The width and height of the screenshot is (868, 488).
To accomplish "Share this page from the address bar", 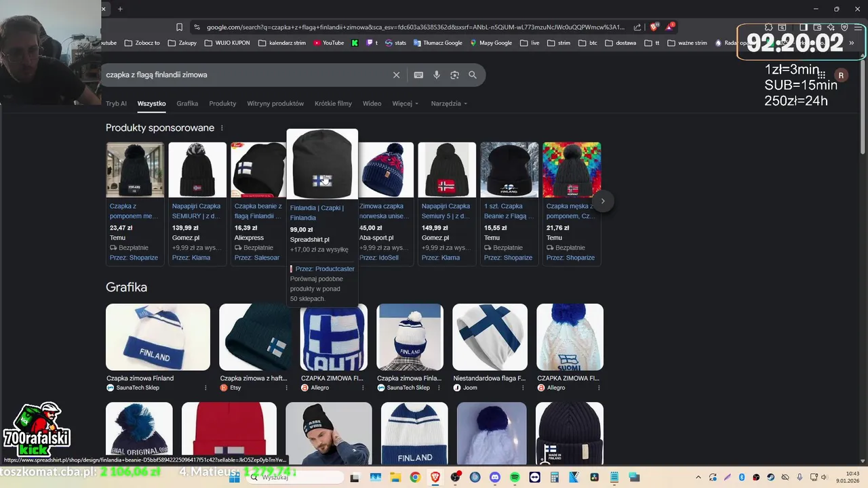I will tap(637, 27).
